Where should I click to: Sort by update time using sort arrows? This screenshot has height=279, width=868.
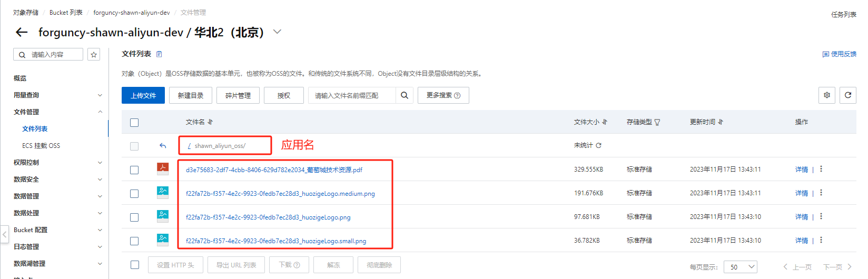(721, 122)
